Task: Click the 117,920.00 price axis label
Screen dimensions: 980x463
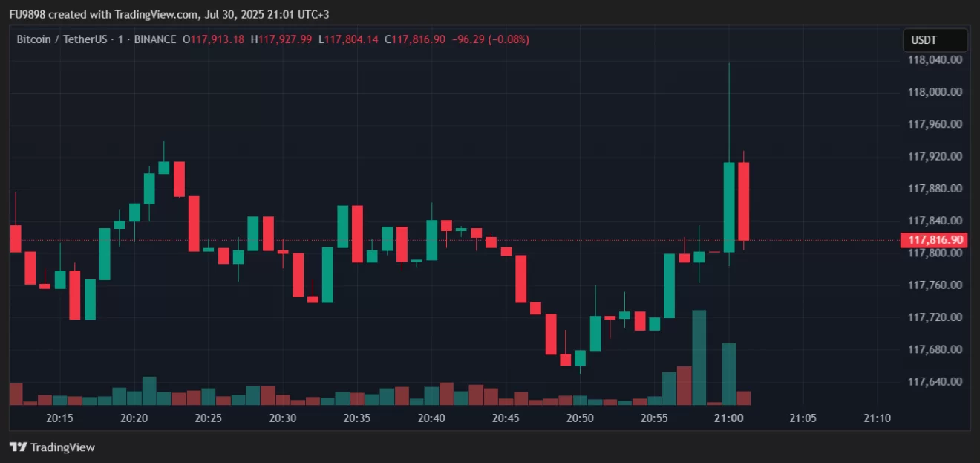Action: 935,157
